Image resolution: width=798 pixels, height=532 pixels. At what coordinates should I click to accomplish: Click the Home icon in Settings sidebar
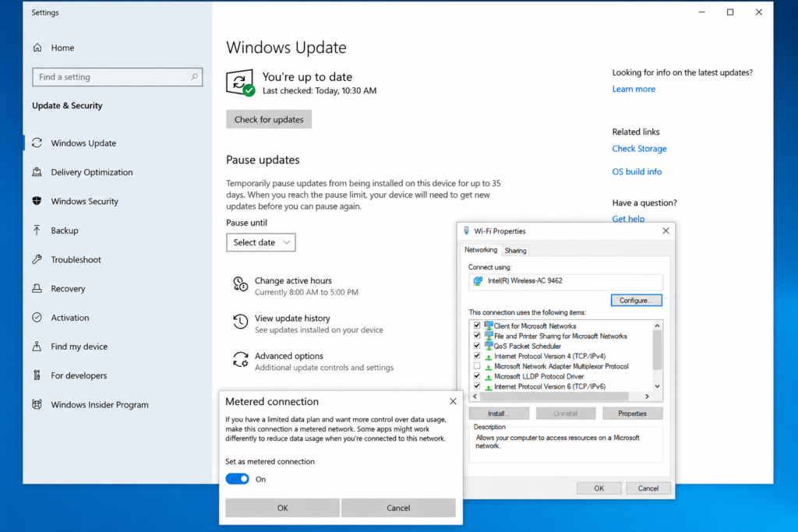tap(37, 48)
